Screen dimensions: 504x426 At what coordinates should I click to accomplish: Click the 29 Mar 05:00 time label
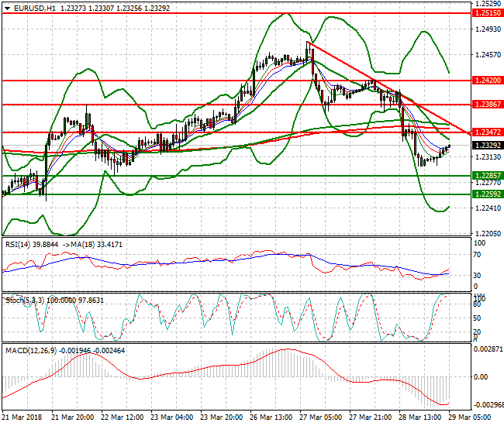coord(469,417)
